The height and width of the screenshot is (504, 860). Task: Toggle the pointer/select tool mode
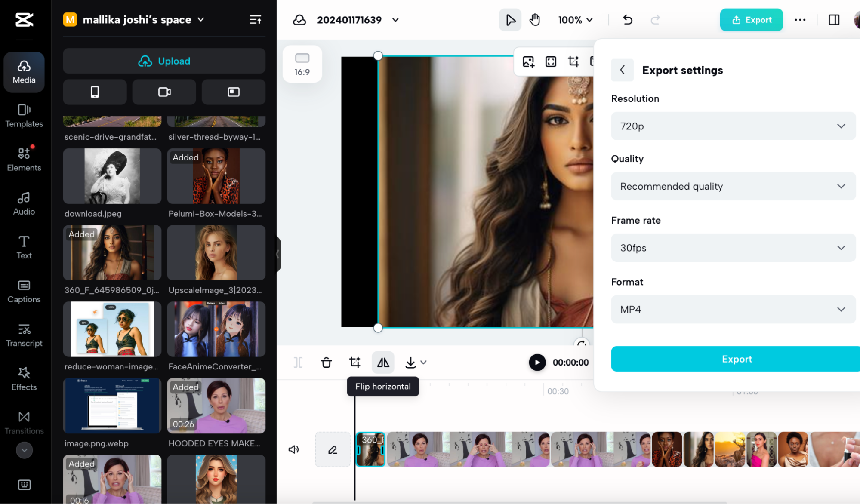[510, 20]
